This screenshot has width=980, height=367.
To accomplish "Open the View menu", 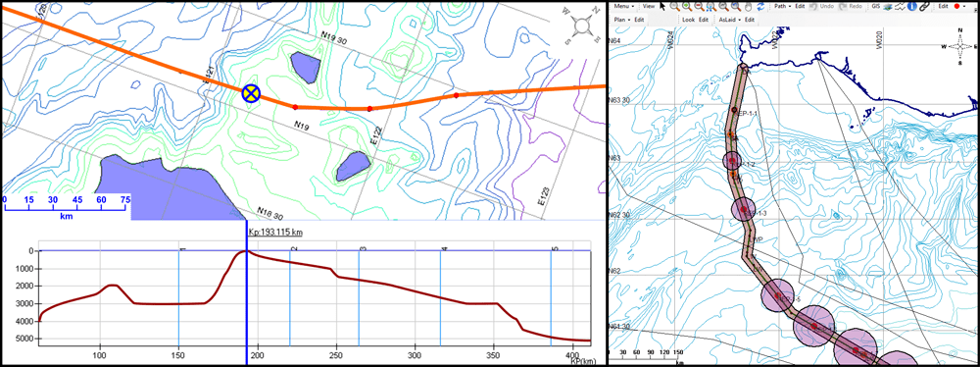I will [x=649, y=6].
